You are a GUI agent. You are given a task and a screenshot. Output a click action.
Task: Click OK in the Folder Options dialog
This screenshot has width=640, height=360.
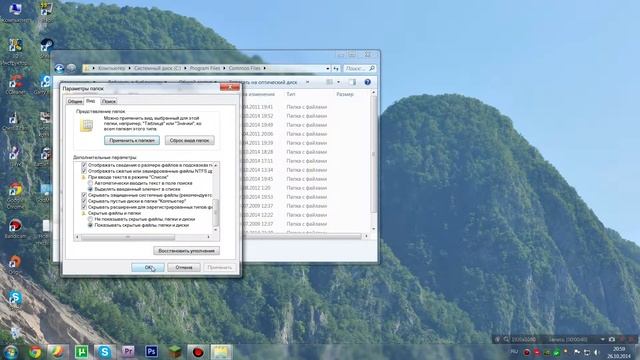148,267
